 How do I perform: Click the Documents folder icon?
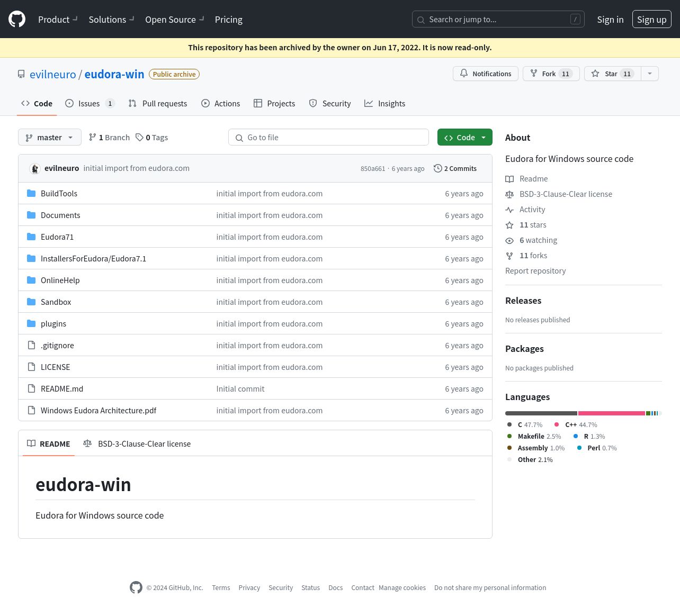[x=31, y=215]
